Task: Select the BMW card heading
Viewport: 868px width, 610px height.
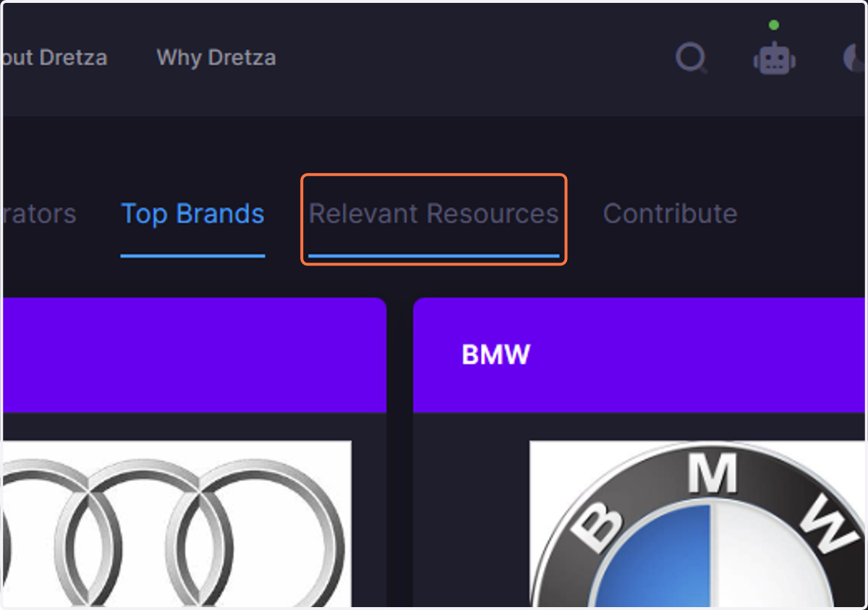Action: (495, 355)
